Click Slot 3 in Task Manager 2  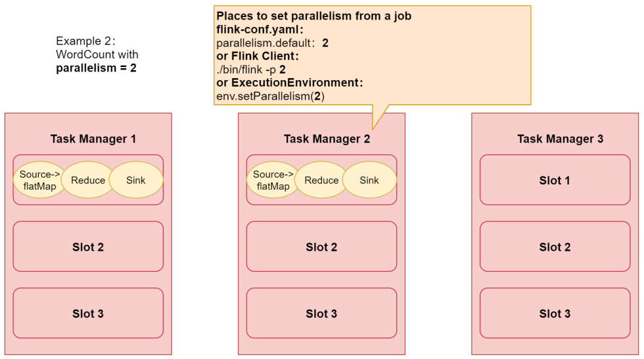[321, 314]
